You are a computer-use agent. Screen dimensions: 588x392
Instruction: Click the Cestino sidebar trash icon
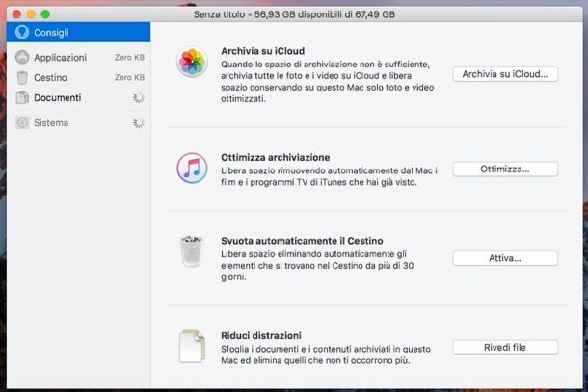click(x=22, y=78)
